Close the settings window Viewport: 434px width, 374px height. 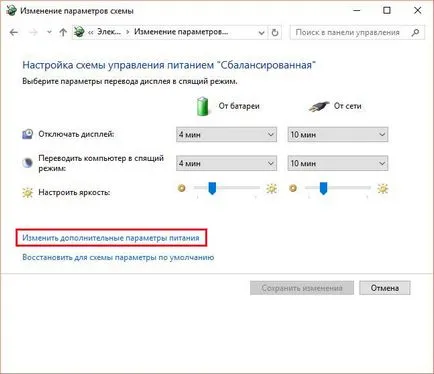(417, 11)
